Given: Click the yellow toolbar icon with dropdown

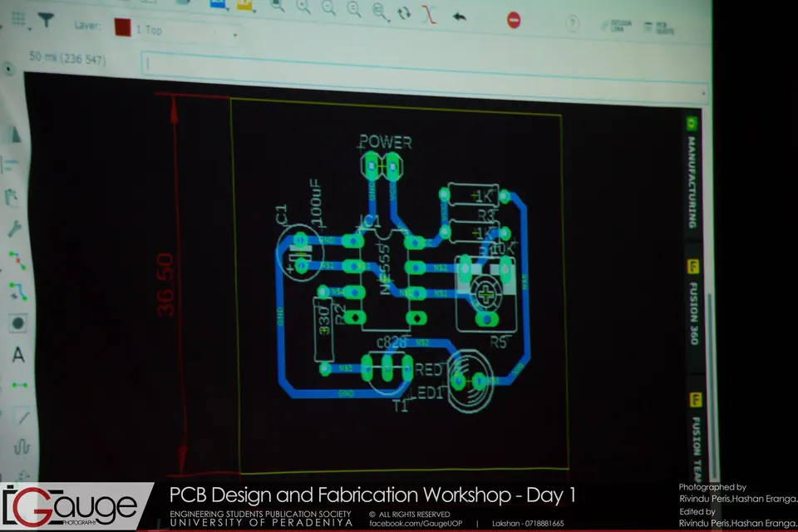Looking at the screenshot, I should tap(245, 5).
